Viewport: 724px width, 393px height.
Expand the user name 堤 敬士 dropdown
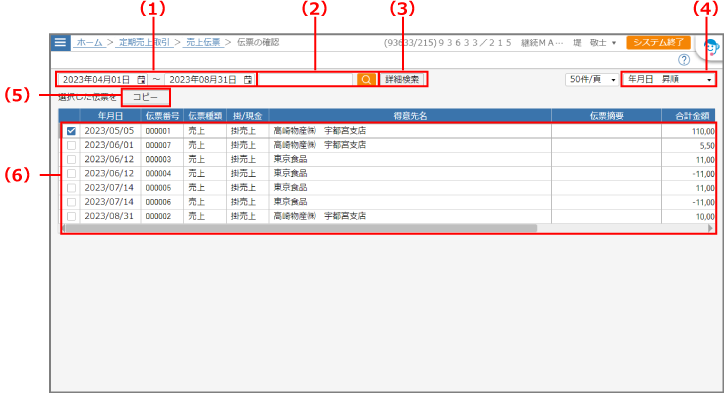[594, 42]
